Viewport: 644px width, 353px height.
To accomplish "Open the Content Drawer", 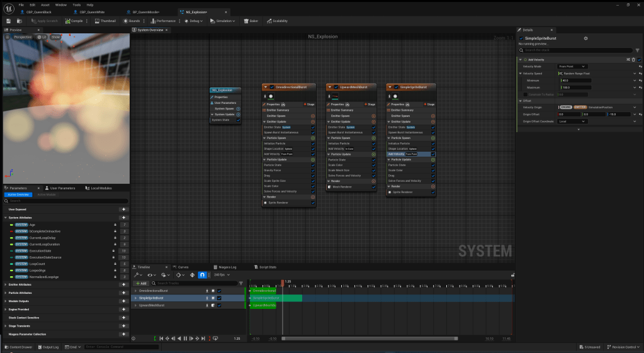I will point(19,347).
